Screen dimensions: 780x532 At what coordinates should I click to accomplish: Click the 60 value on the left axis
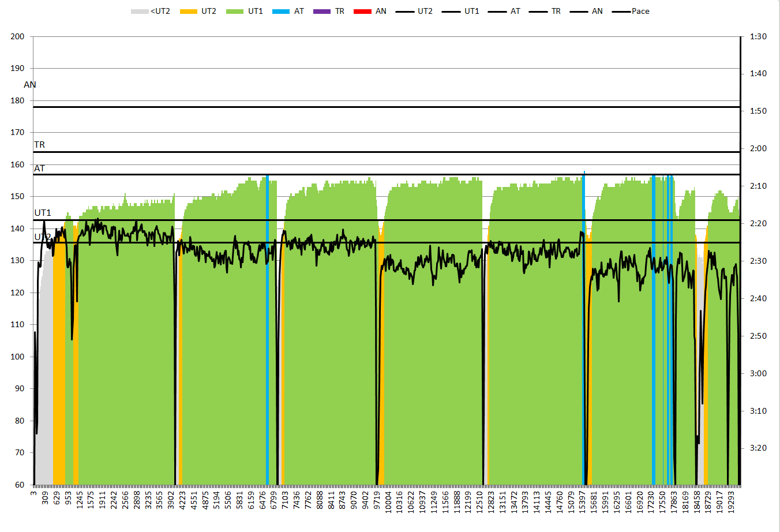point(20,485)
